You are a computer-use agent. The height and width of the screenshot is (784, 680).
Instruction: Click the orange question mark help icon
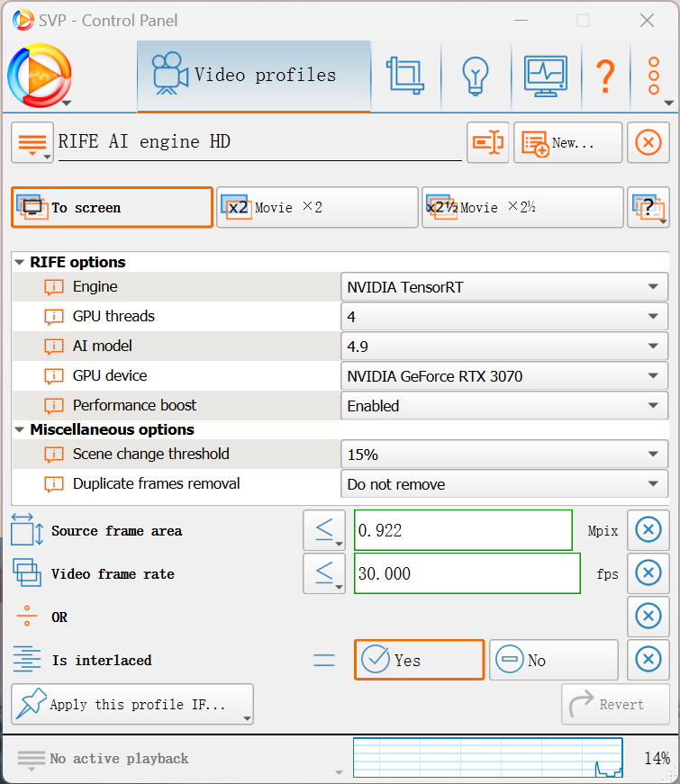pos(605,76)
